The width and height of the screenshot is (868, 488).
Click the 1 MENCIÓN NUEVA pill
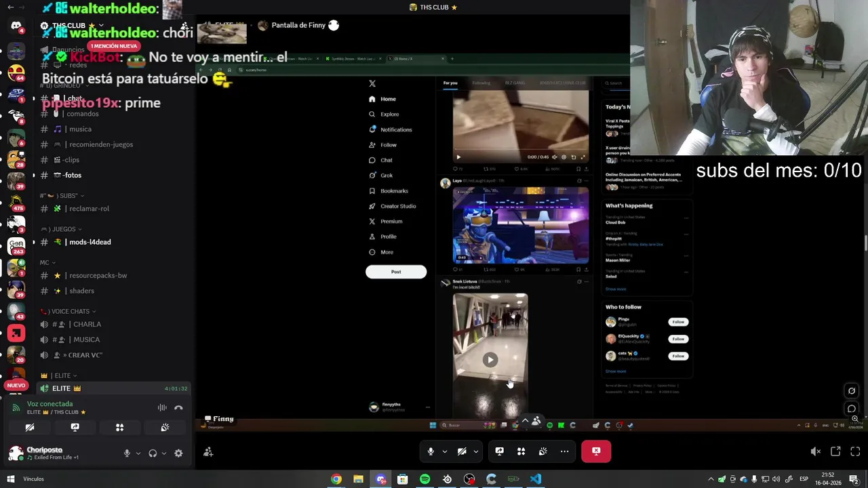click(114, 46)
